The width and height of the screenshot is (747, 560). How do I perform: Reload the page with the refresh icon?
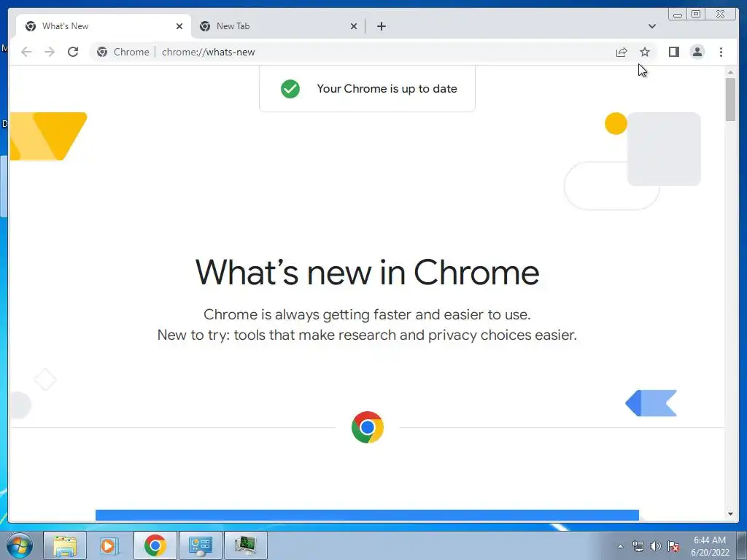(73, 52)
